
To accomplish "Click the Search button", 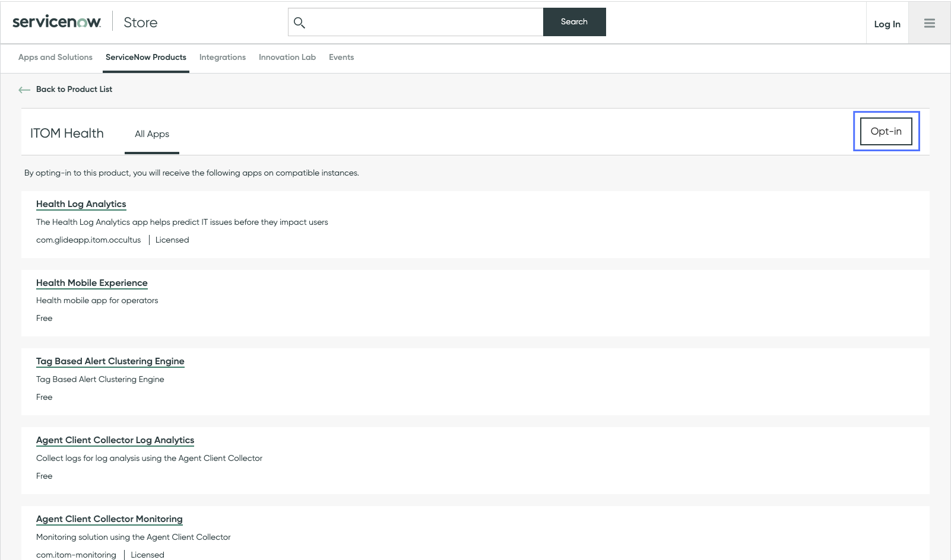I will [x=575, y=22].
